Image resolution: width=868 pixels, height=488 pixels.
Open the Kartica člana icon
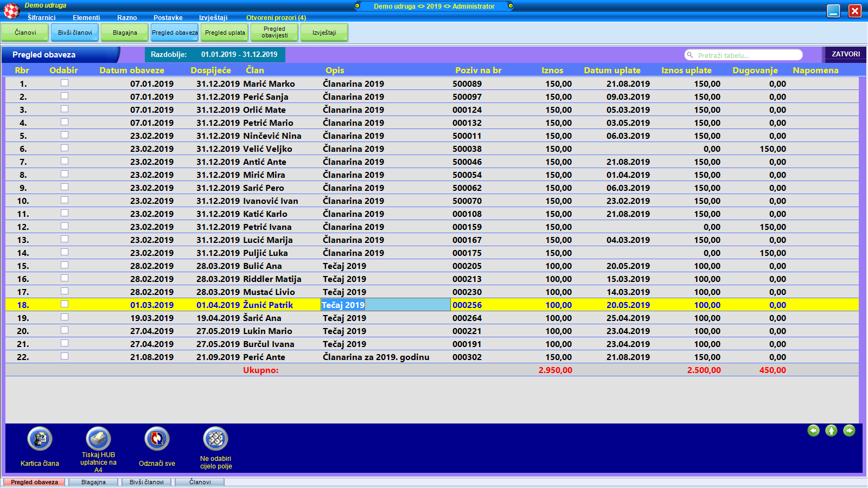(x=40, y=439)
